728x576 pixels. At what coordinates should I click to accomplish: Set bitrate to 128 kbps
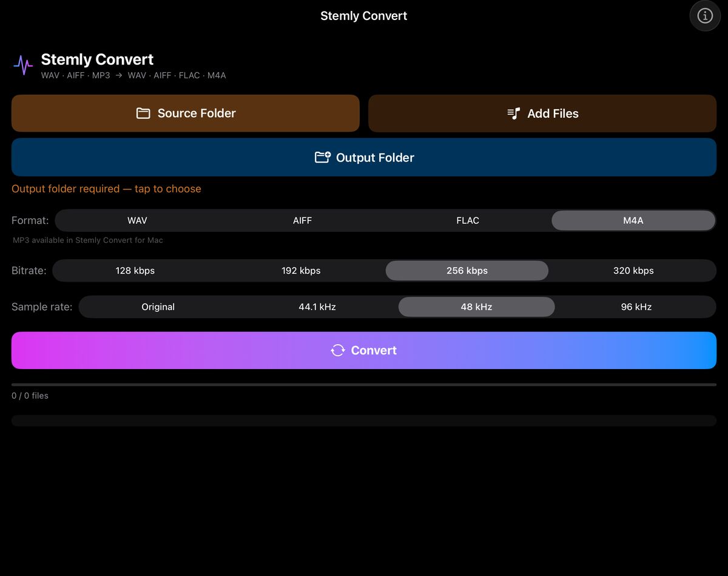(x=135, y=271)
